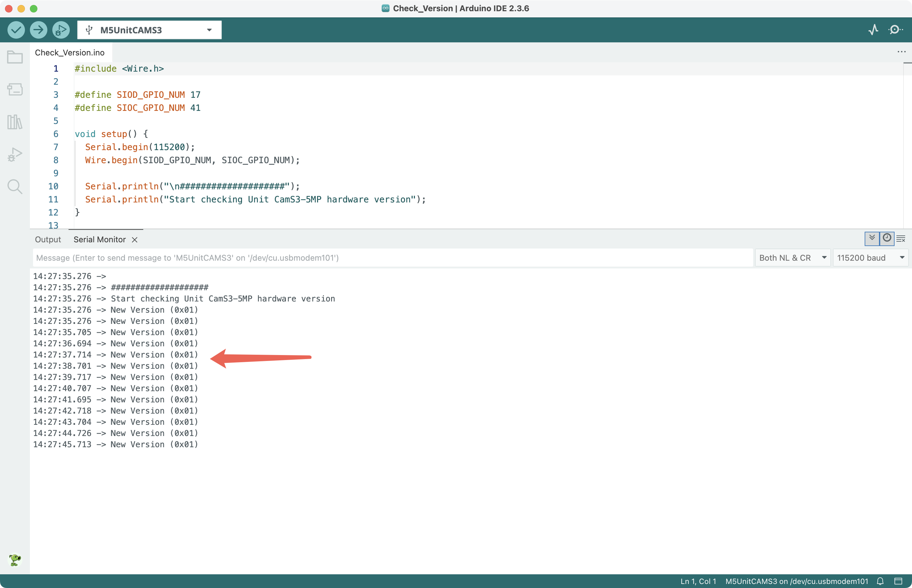Toggle autoscroll in Serial Monitor
This screenshot has width=912, height=588.
[872, 238]
